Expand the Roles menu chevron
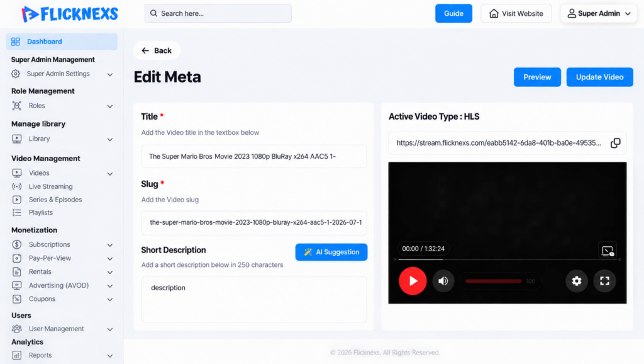The height and width of the screenshot is (364, 644). pyautogui.click(x=110, y=106)
